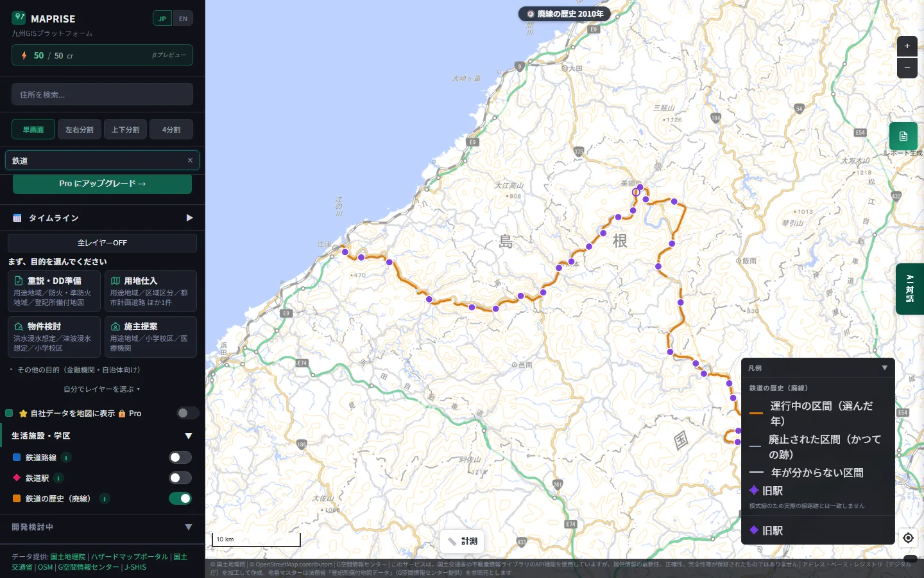Collapse the 生活施設・学区 section
Screen dimensions: 924x578
(x=189, y=436)
